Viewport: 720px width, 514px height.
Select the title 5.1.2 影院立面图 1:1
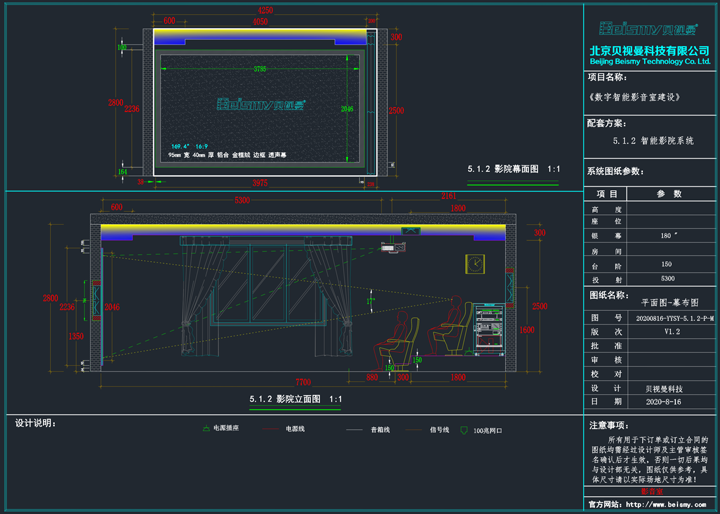point(295,399)
